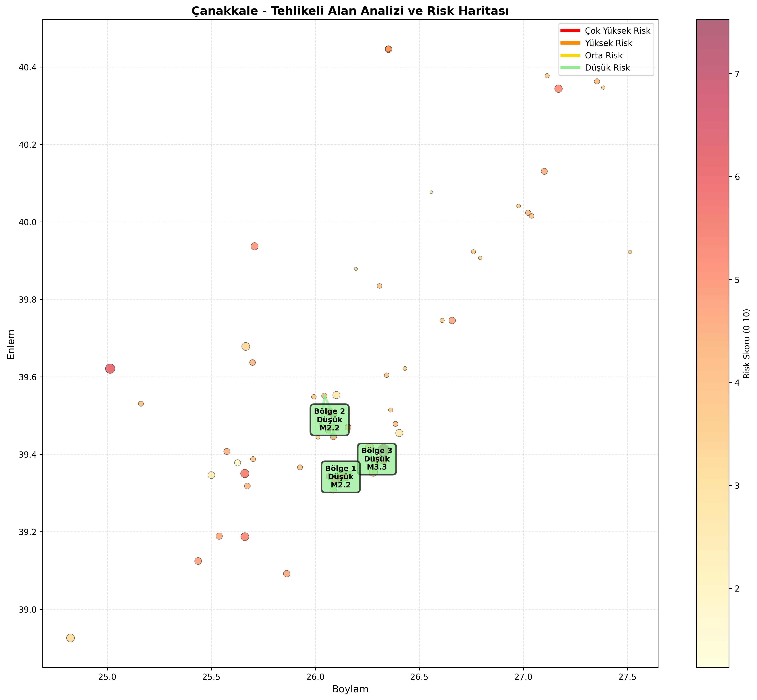757x700 pixels.
Task: Click the colorbar tick label 6
Action: pyautogui.click(x=737, y=177)
